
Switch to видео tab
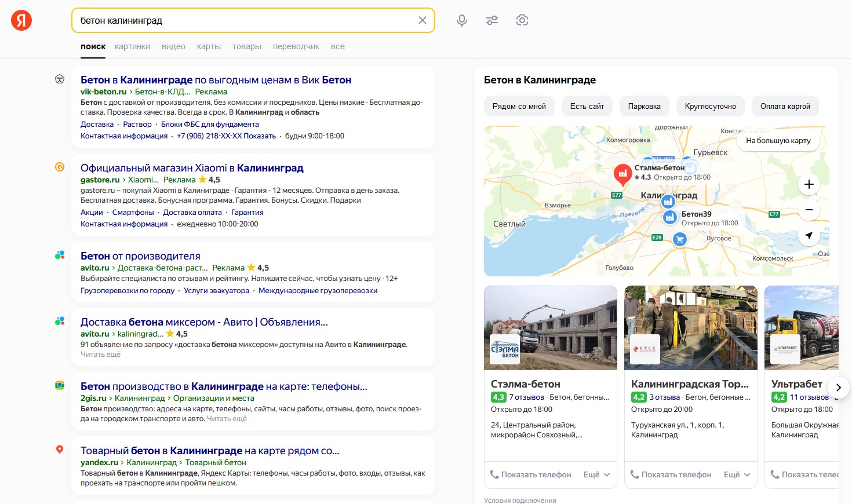coord(173,46)
